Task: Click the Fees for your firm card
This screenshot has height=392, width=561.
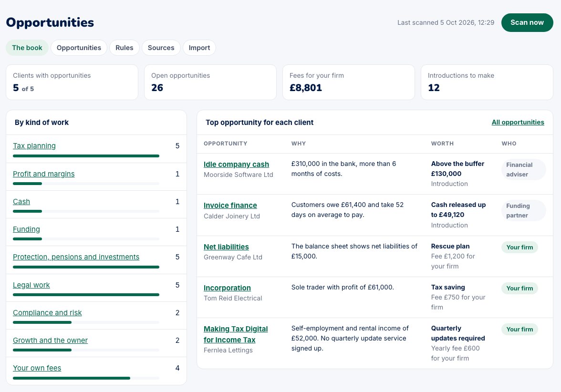Action: tap(348, 82)
